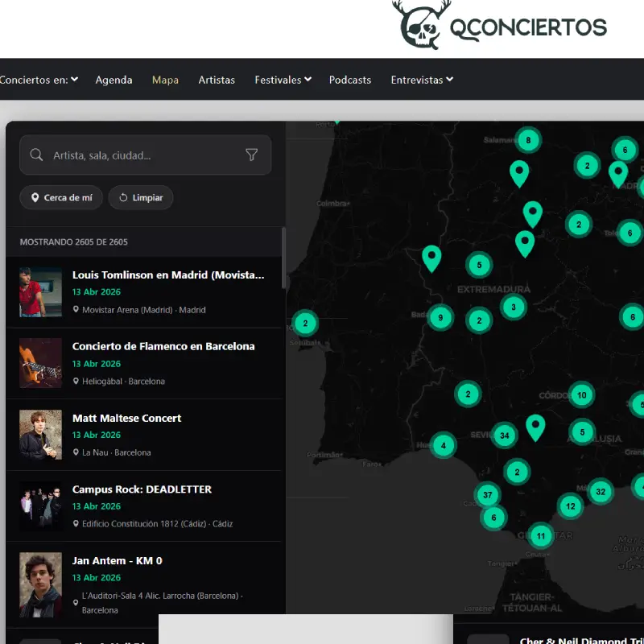Click the search magnifier icon

36,155
